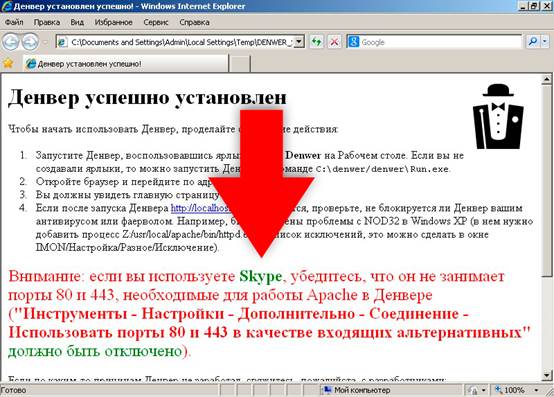Click the vertical scrollbar thumb
The image size is (554, 397).
(x=547, y=180)
